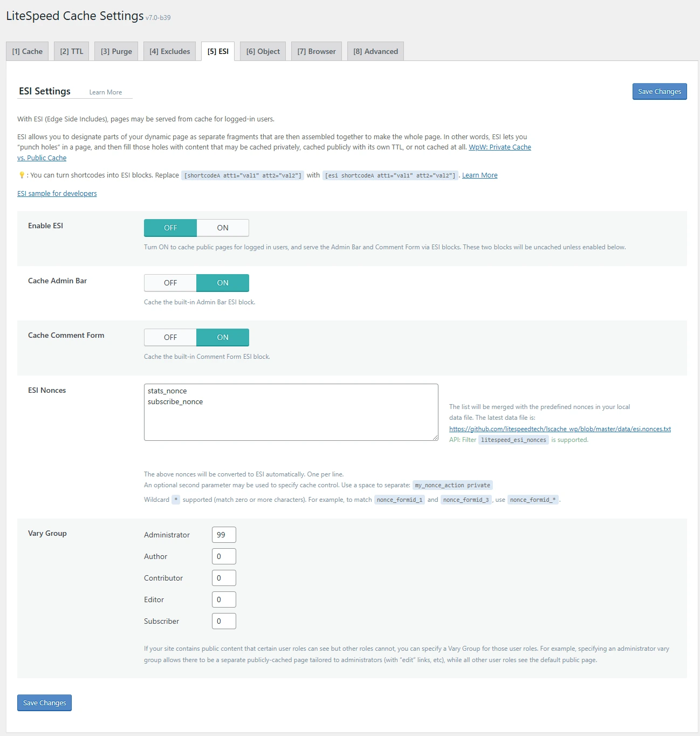700x736 pixels.
Task: Set Cache Comment Form to ON
Action: 223,337
